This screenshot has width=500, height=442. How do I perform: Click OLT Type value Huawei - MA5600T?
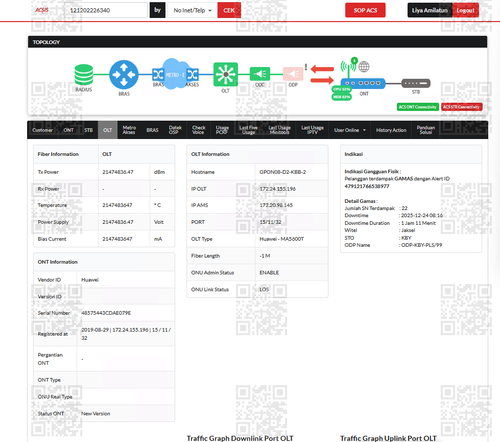click(282, 239)
